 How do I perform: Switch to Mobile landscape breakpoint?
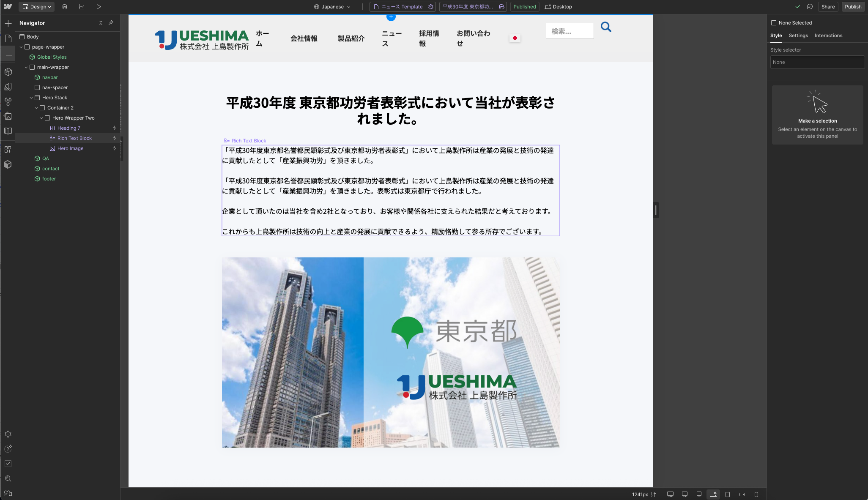tap(742, 495)
